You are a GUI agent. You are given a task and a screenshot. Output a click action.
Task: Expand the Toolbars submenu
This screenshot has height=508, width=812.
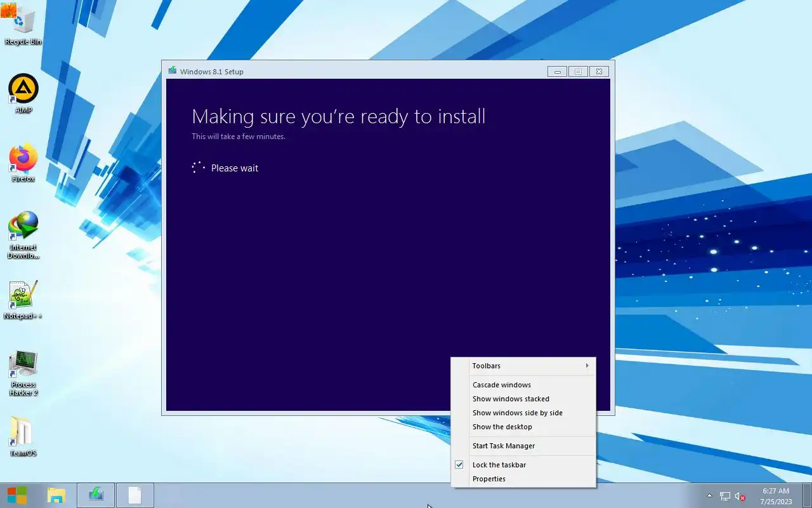point(523,366)
